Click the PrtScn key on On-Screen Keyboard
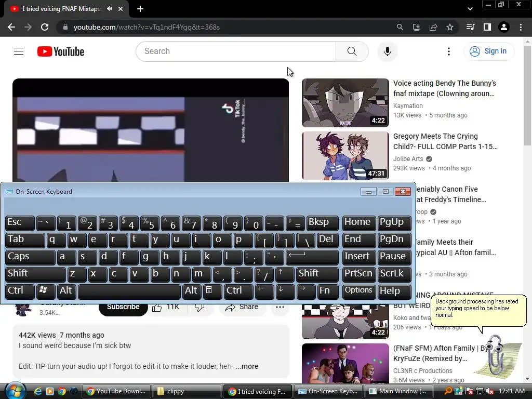Image resolution: width=532 pixels, height=399 pixels. pos(359,274)
